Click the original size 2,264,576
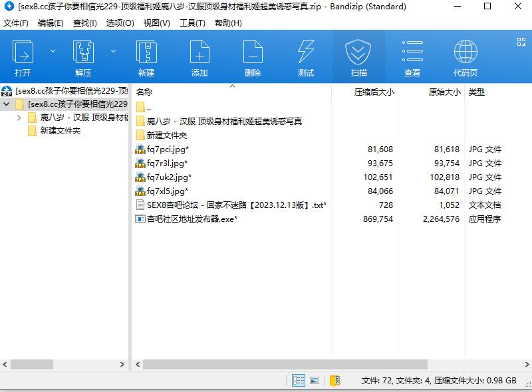 click(441, 219)
